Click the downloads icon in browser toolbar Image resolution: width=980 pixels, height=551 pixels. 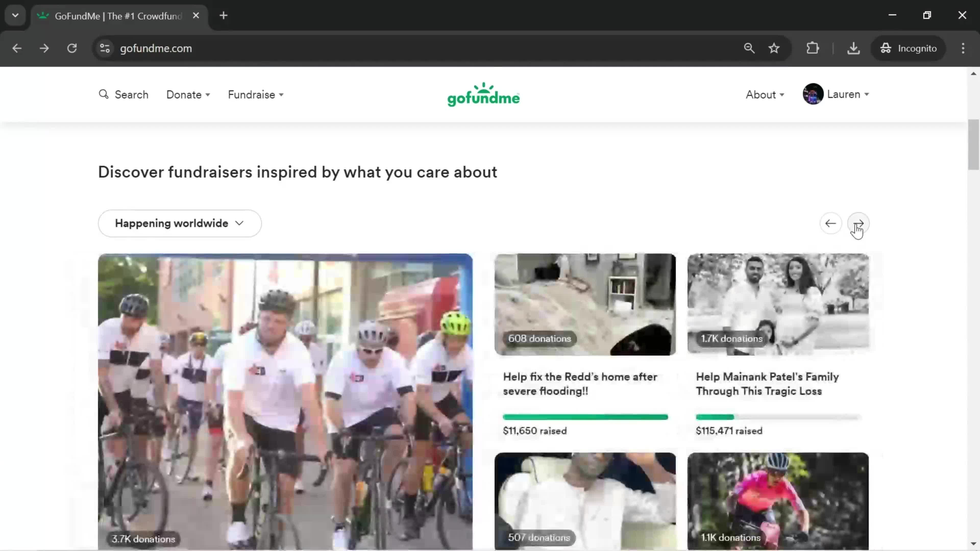(853, 48)
